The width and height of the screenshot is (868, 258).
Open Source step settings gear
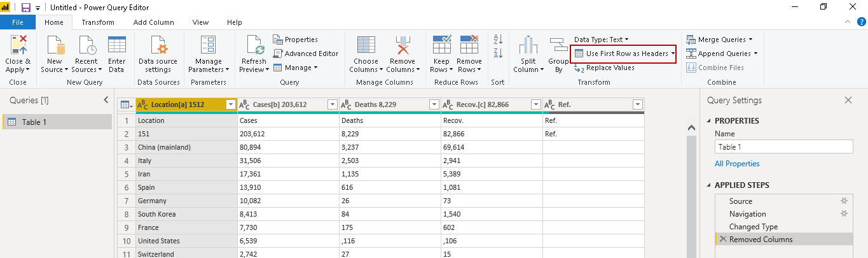[x=844, y=201]
